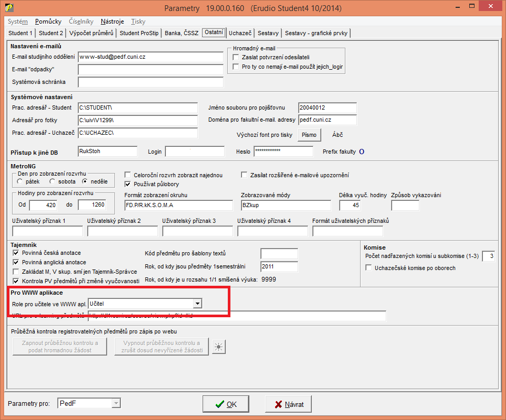The width and height of the screenshot is (506, 420).
Task: Click the Písmo font button
Action: [309, 135]
